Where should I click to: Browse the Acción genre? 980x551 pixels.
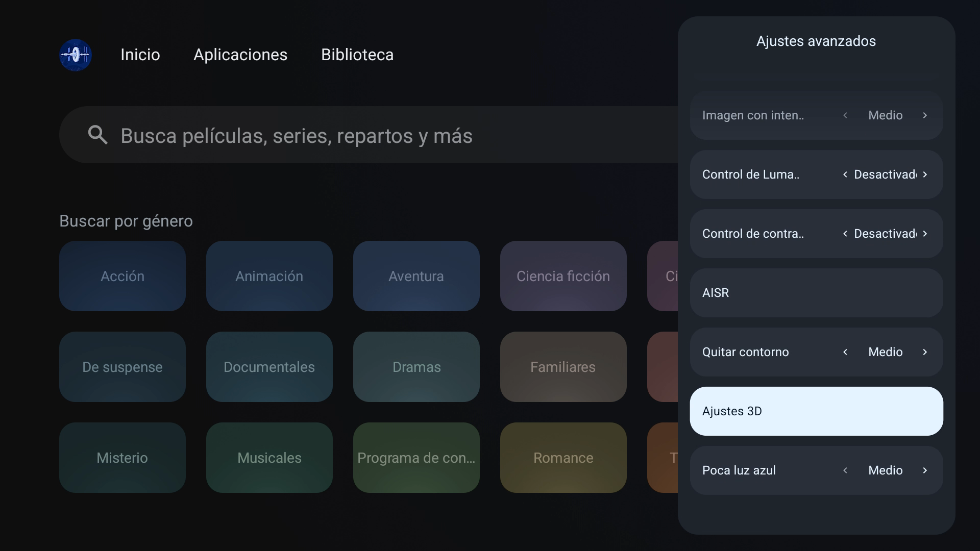[122, 276]
